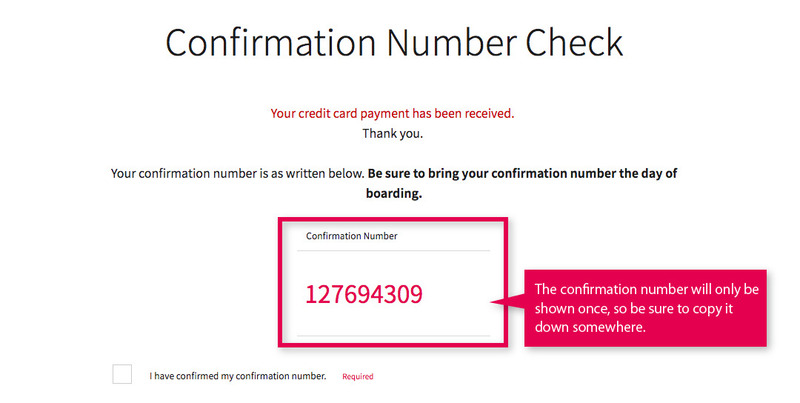
Task: Click "Your confirmation number is as written below" sentence
Action: pyautogui.click(x=237, y=174)
